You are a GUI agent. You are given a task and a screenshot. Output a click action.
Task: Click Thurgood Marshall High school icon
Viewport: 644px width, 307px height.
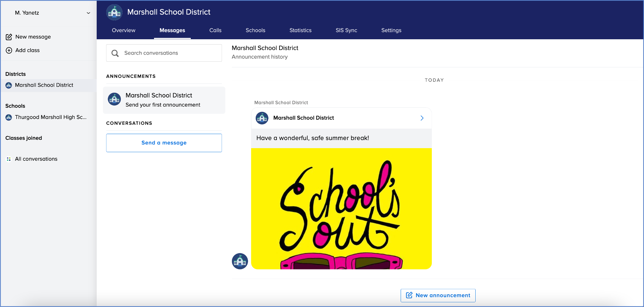point(9,117)
